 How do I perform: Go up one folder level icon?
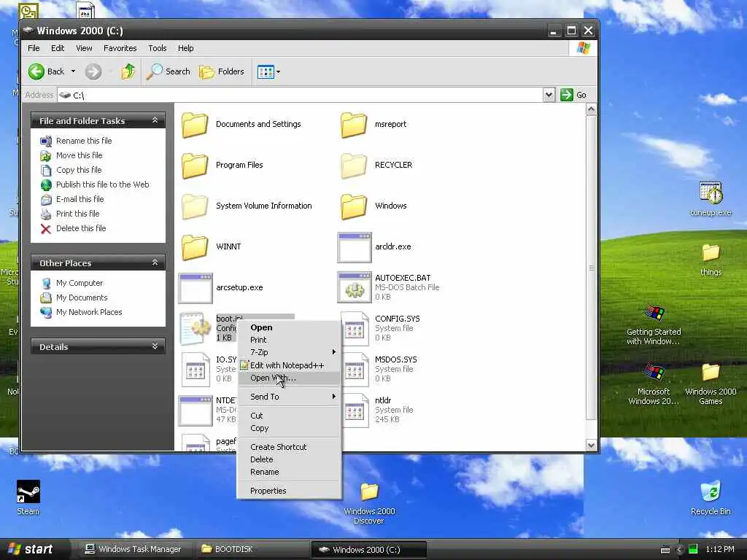tap(128, 72)
